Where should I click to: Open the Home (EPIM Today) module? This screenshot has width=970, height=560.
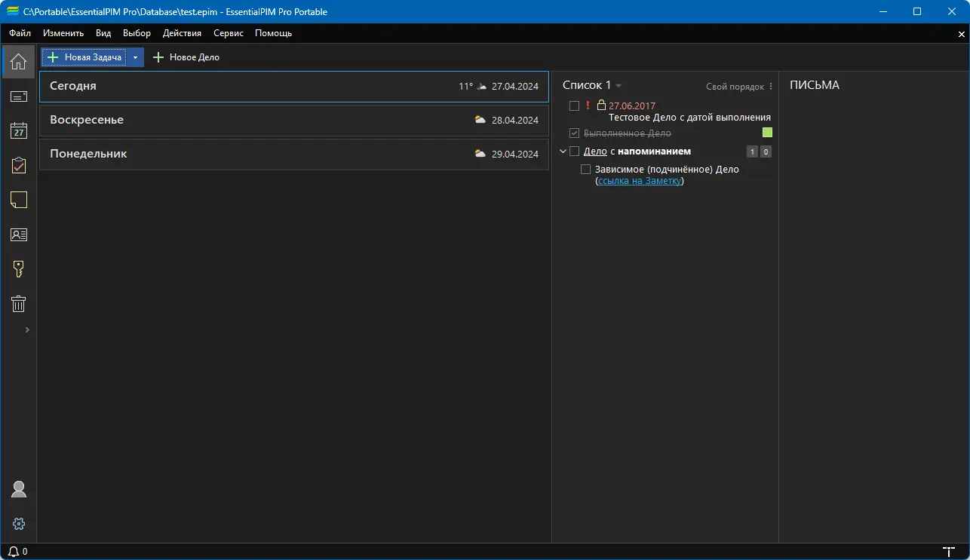pyautogui.click(x=19, y=62)
